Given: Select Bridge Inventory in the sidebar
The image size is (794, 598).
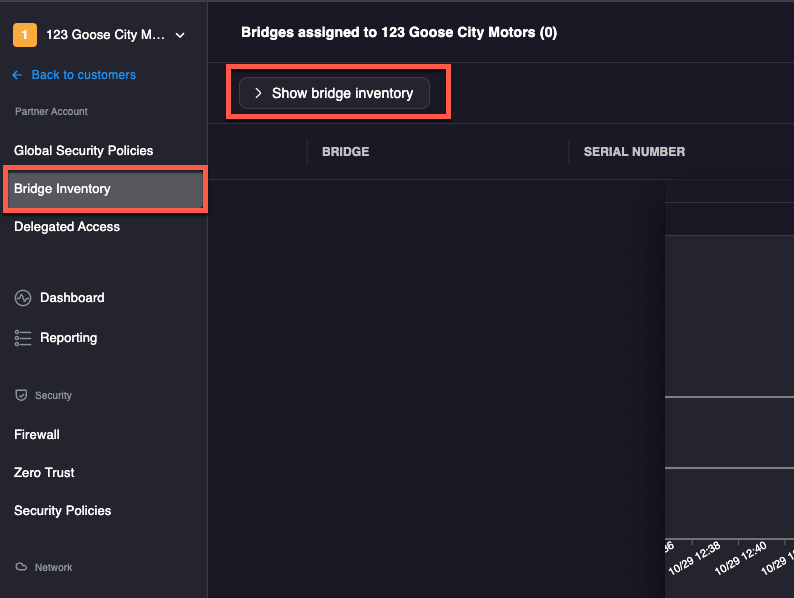Looking at the screenshot, I should click(63, 189).
